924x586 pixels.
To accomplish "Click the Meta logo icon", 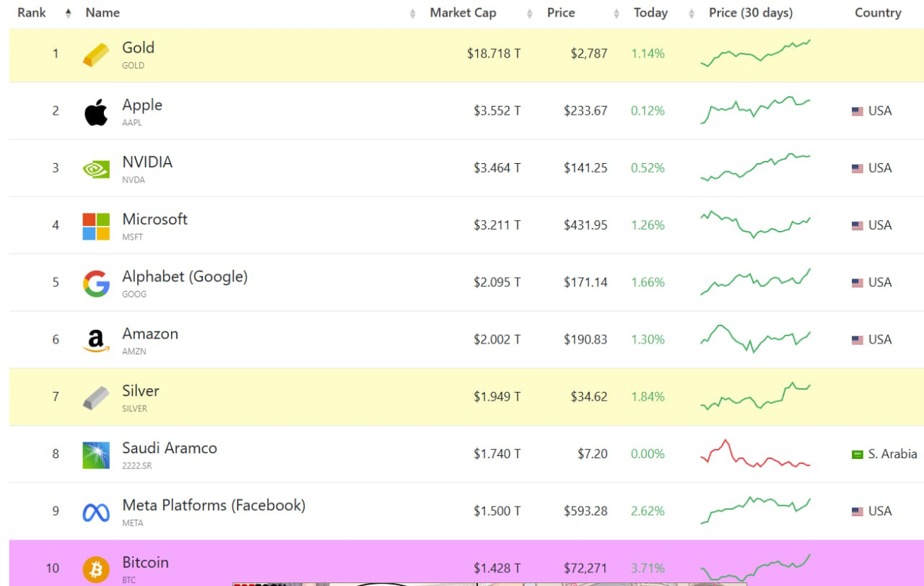I will tap(96, 512).
